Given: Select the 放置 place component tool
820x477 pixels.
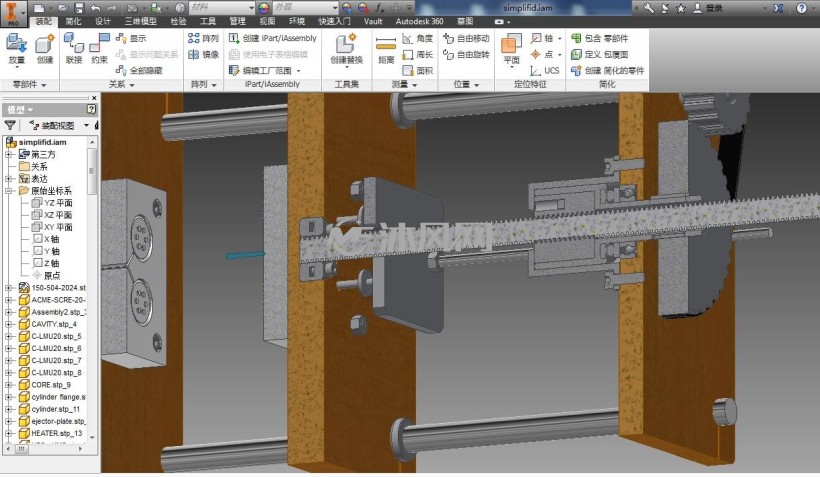Looking at the screenshot, I should pos(16,50).
